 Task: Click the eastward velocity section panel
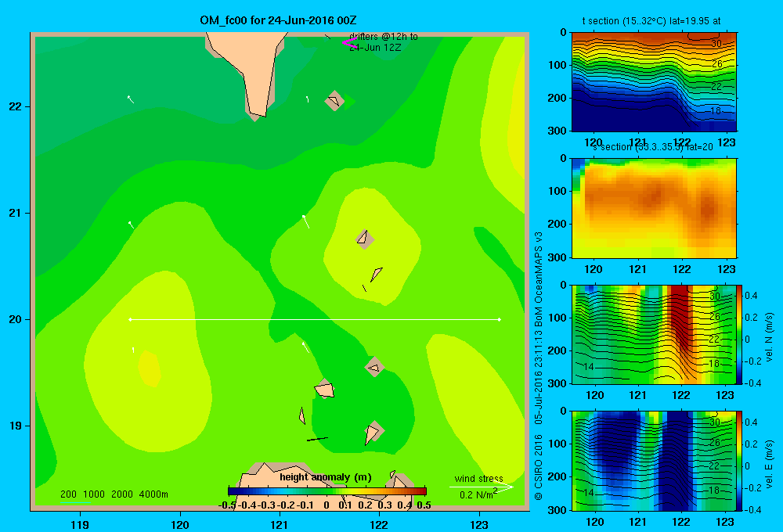(x=654, y=461)
